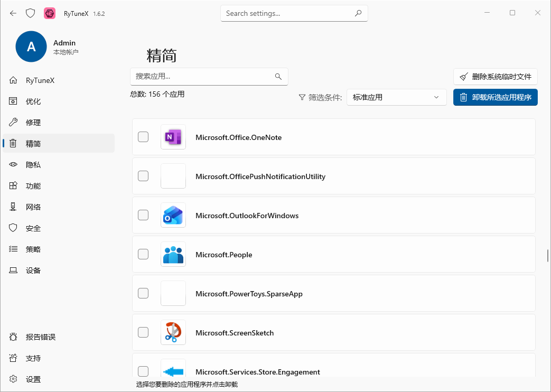
Task: Click the magnifier icon in Search settings box
Action: (x=358, y=13)
